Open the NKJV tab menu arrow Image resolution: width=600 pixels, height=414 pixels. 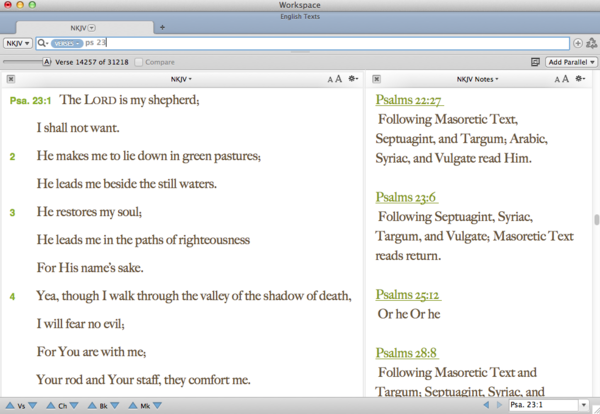coord(92,28)
